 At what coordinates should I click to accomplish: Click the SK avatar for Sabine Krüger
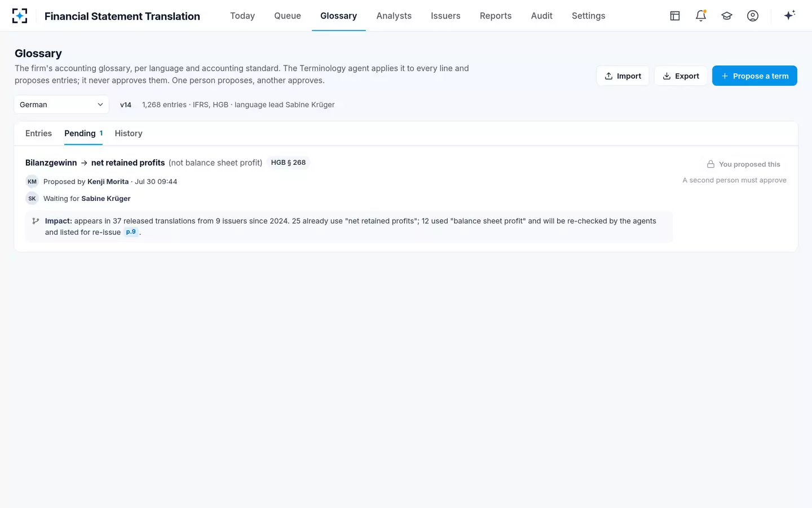tap(32, 199)
